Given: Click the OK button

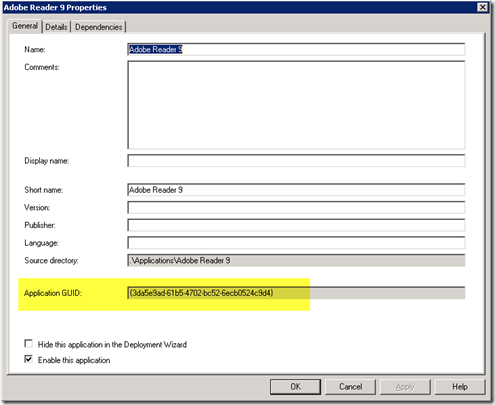Looking at the screenshot, I should 295,387.
